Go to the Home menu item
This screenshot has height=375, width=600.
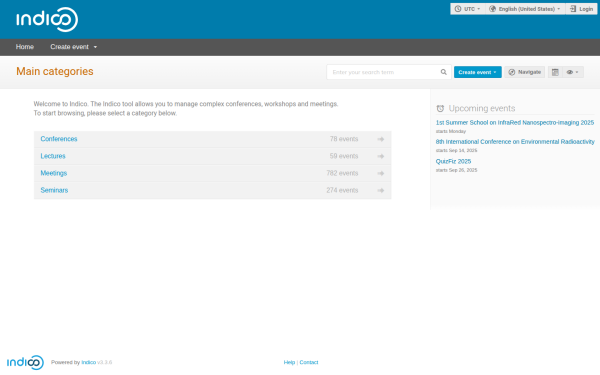tap(25, 47)
